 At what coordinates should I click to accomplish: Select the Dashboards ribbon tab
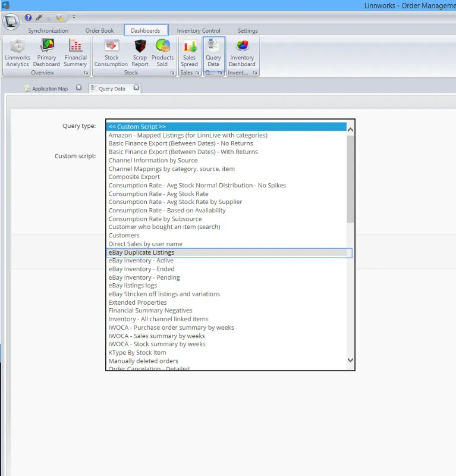[146, 31]
